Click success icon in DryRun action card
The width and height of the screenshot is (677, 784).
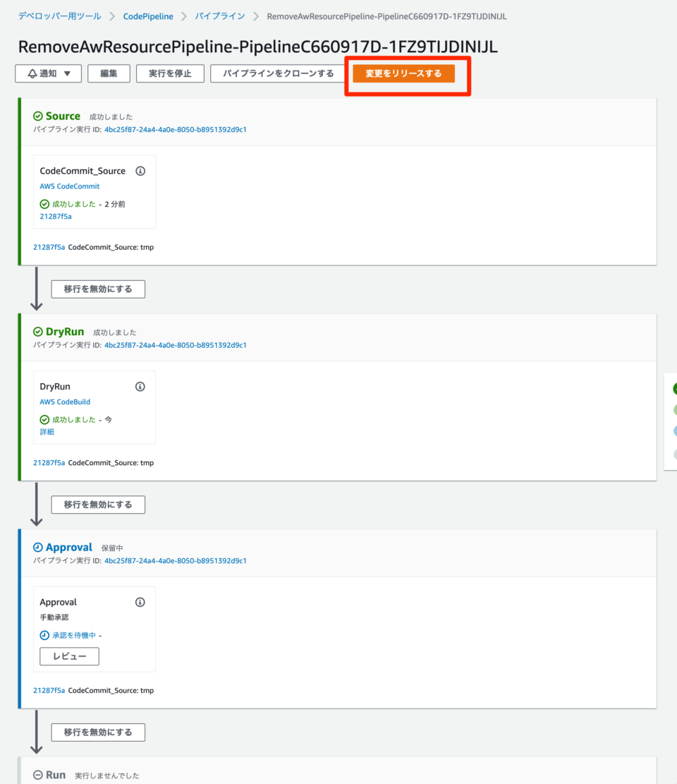click(x=44, y=419)
